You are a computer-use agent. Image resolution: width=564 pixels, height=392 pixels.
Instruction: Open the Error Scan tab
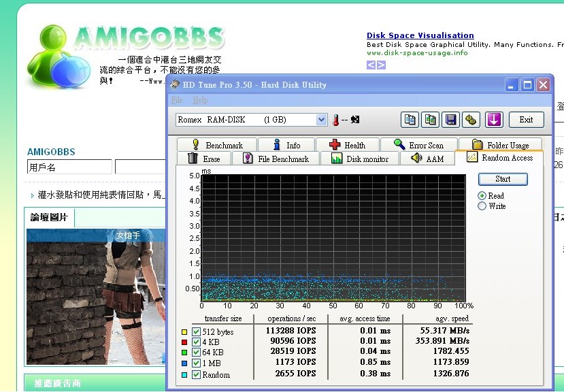point(418,145)
